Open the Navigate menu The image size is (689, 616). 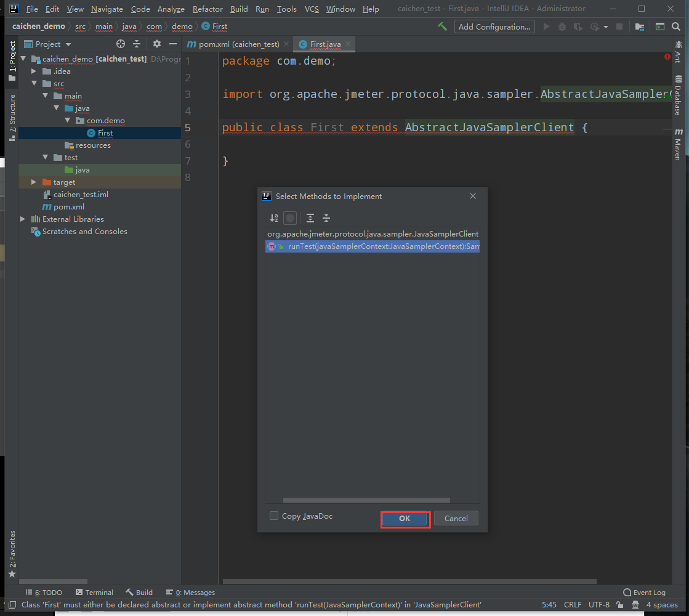107,9
